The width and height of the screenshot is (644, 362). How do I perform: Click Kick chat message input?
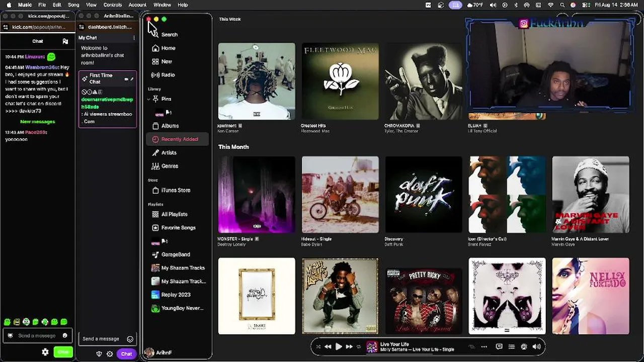pyautogui.click(x=38, y=336)
